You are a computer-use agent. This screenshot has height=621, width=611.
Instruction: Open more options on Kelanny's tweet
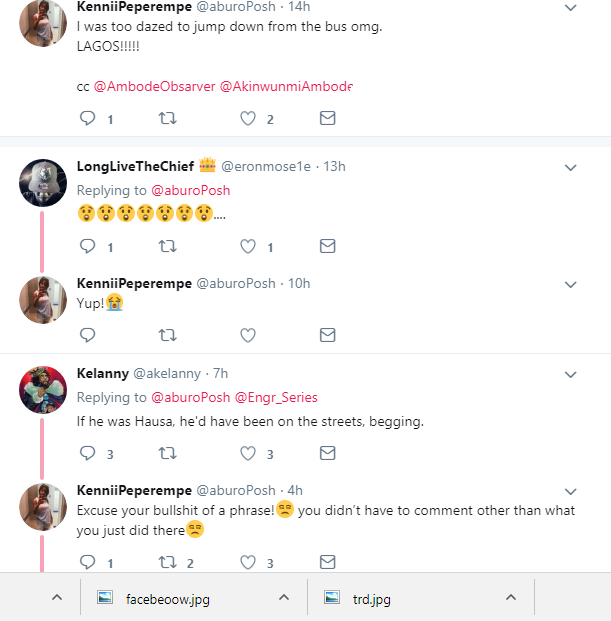(571, 375)
